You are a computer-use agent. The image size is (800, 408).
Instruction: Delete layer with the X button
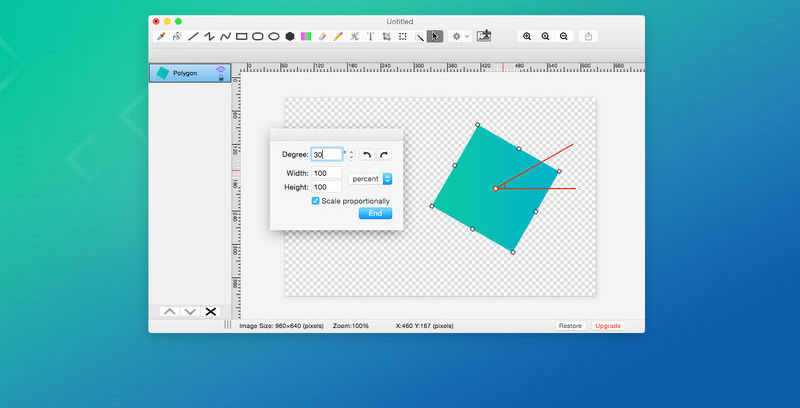(x=211, y=312)
